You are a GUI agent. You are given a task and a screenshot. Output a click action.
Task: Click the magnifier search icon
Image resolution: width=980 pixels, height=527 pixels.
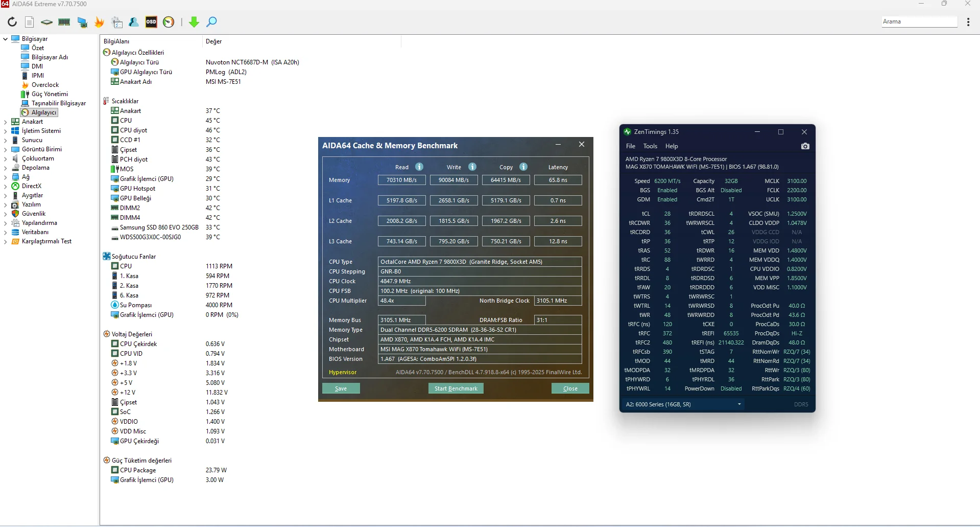click(x=211, y=22)
